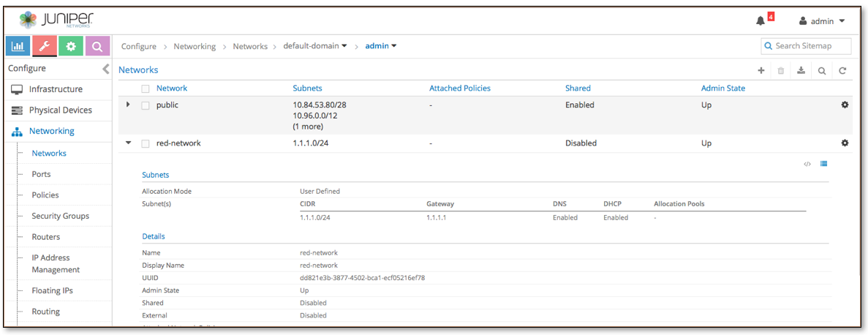
Task: Open Security Groups in the sidebar
Action: click(x=61, y=216)
